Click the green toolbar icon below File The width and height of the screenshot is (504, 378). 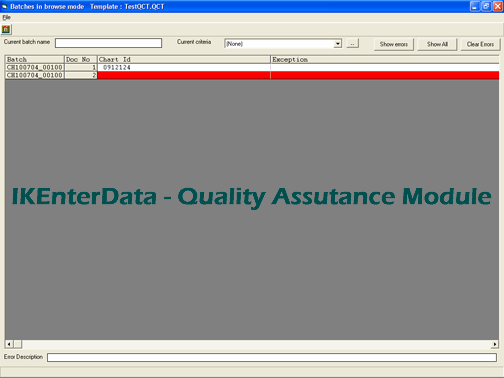click(6, 29)
